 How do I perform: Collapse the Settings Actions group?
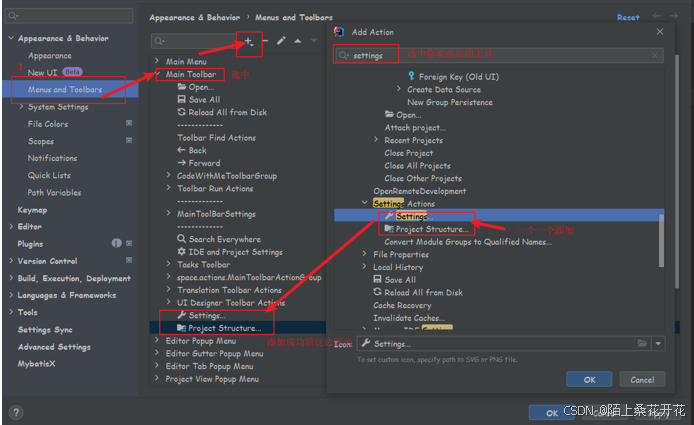pos(364,203)
